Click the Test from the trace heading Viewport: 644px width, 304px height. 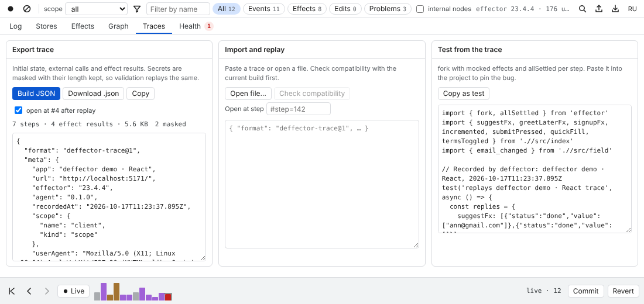(470, 50)
